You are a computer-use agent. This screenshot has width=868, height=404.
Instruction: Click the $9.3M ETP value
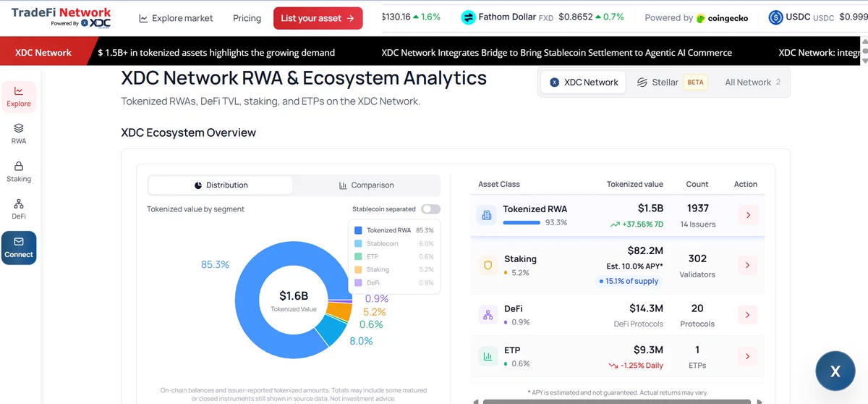coord(649,350)
